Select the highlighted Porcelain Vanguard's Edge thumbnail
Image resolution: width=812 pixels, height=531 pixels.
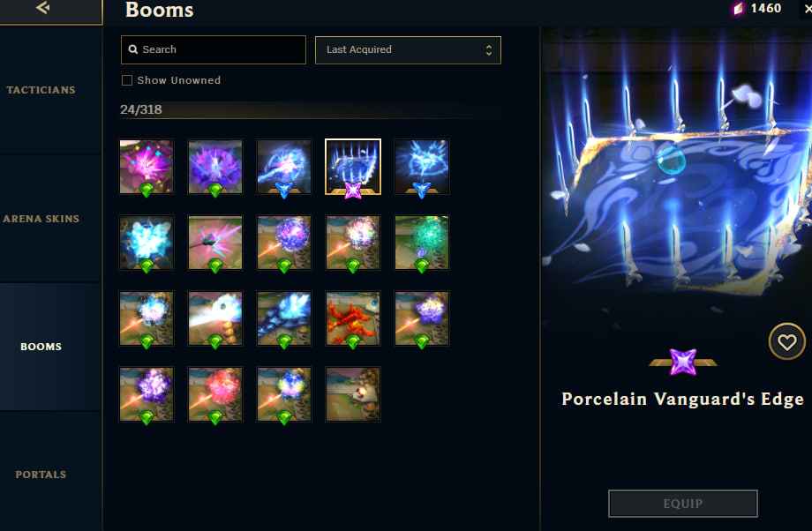pyautogui.click(x=353, y=167)
